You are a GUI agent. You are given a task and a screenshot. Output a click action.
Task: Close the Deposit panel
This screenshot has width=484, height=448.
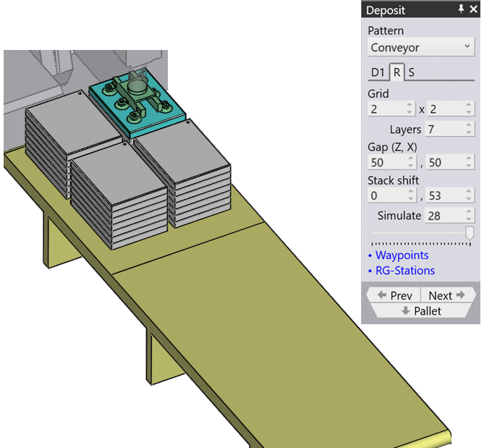pos(472,9)
